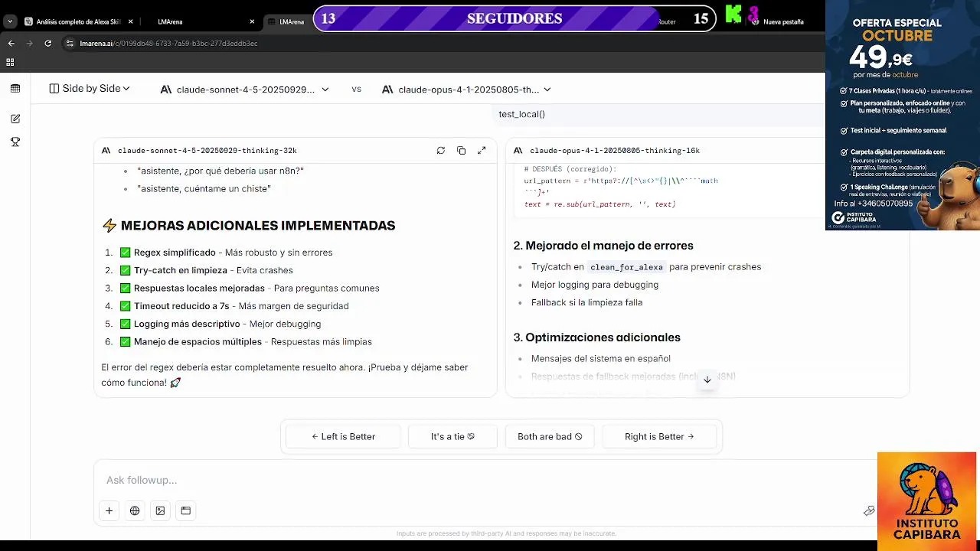
Task: Click the Respuestas locales mejoradas list item
Action: click(256, 288)
